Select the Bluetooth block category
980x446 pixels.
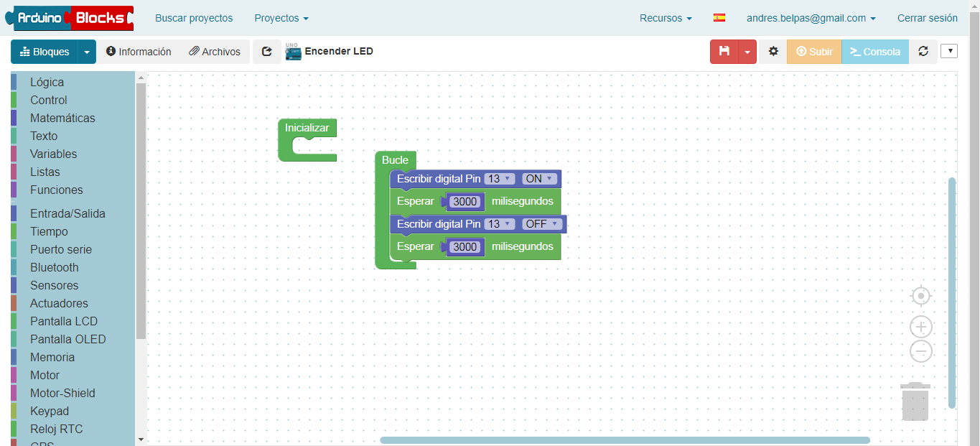tap(73, 267)
